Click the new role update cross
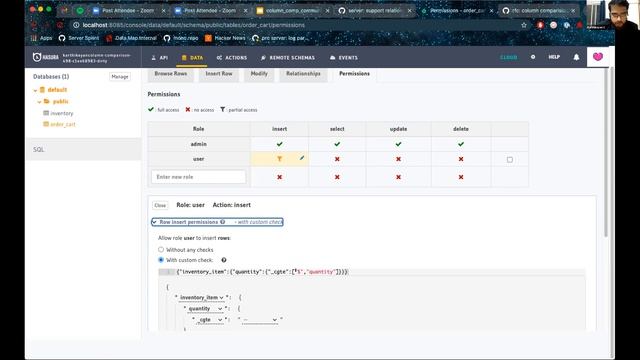Screen dimensions: 640x360 (398, 177)
